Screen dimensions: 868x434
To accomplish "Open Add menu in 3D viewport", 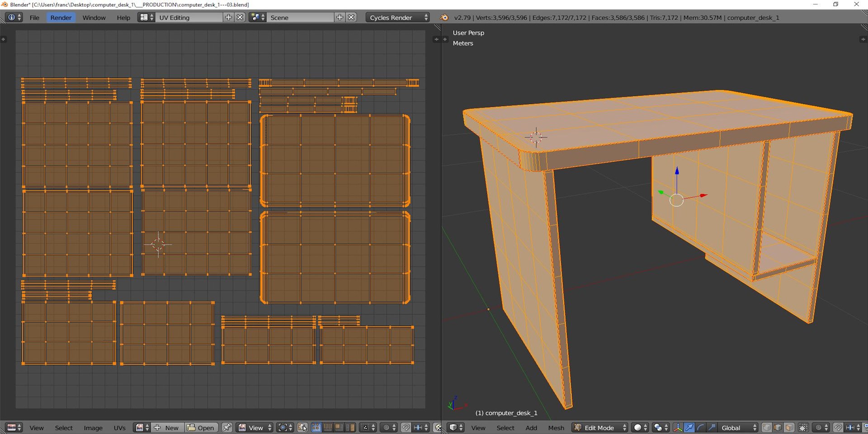I will (531, 428).
